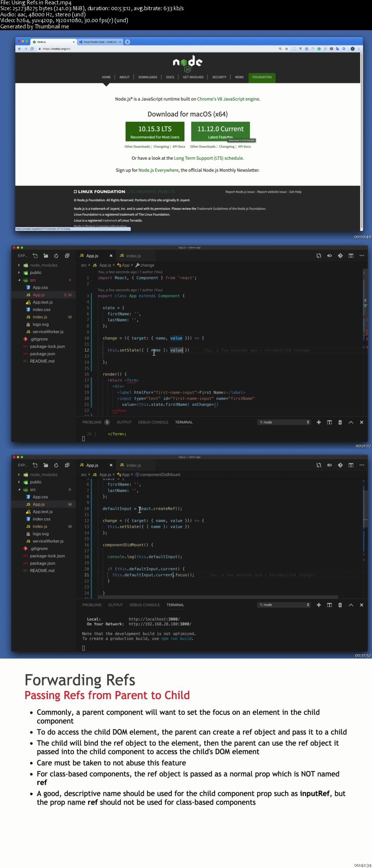Image resolution: width=372 pixels, height=868 pixels.
Task: Click the 'change' breadcrumb in frame 00:21:17
Action: tap(145, 265)
